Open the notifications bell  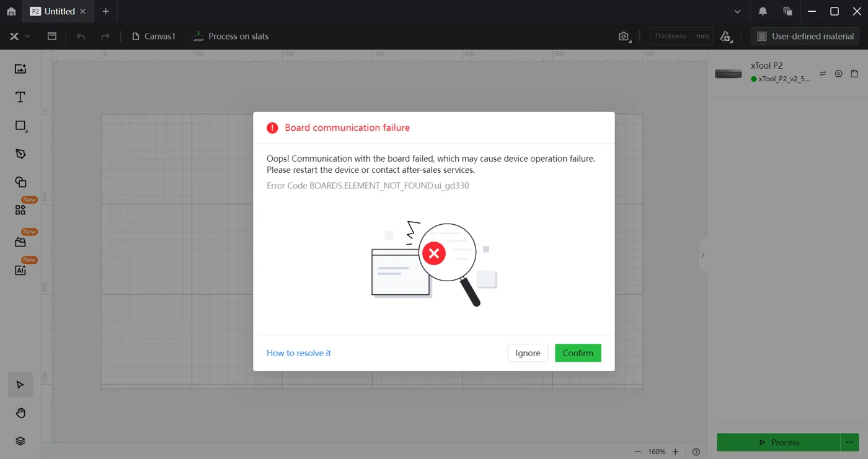click(763, 11)
